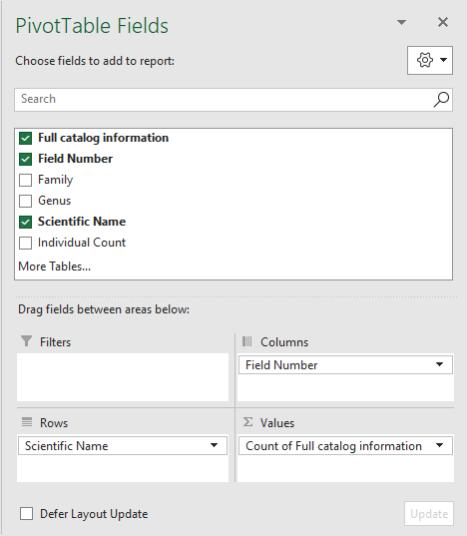Image resolution: width=467 pixels, height=536 pixels.
Task: Toggle Defer Layout Update checkbox
Action: click(x=26, y=513)
